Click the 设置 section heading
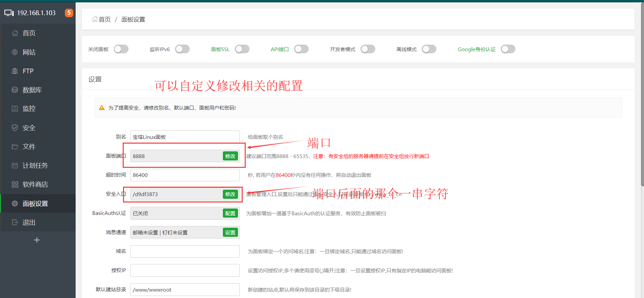Image resolution: width=644 pixels, height=298 pixels. tap(95, 79)
